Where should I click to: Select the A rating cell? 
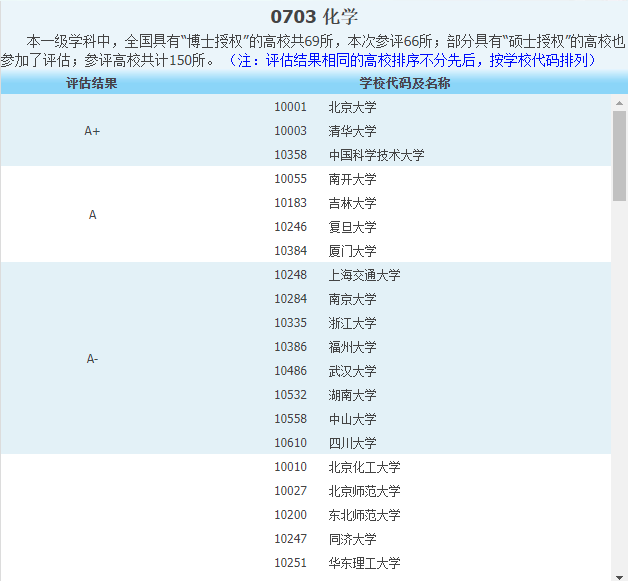(x=93, y=215)
